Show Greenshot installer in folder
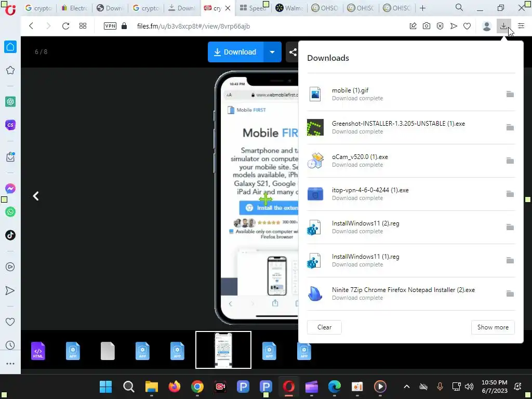Image resolution: width=532 pixels, height=399 pixels. [x=510, y=127]
